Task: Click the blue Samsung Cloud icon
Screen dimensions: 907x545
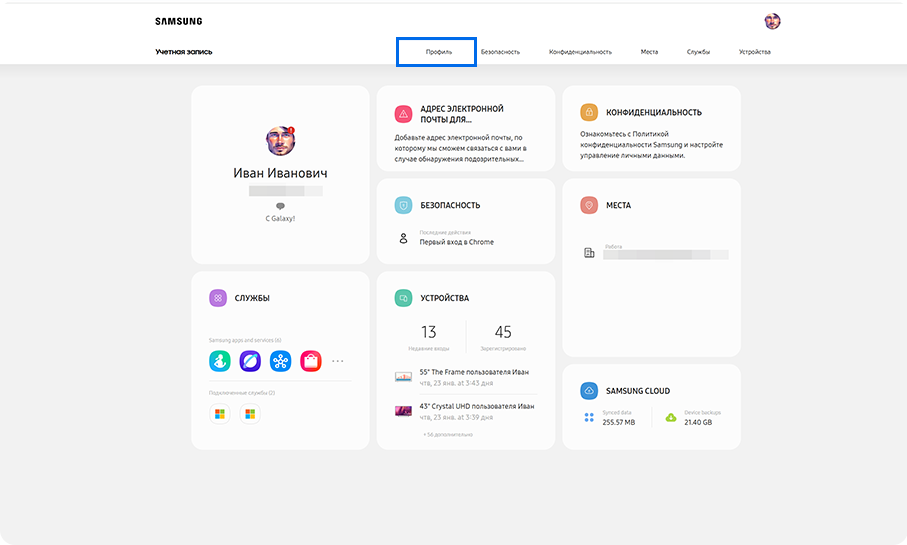Action: [589, 391]
